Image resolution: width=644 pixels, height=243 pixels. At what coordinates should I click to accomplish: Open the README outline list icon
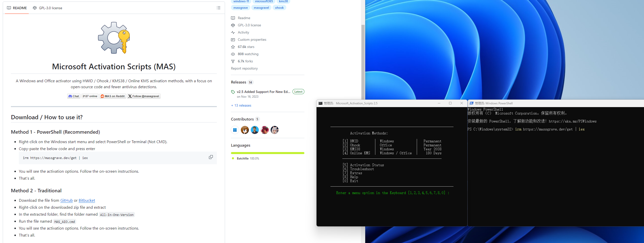[218, 8]
